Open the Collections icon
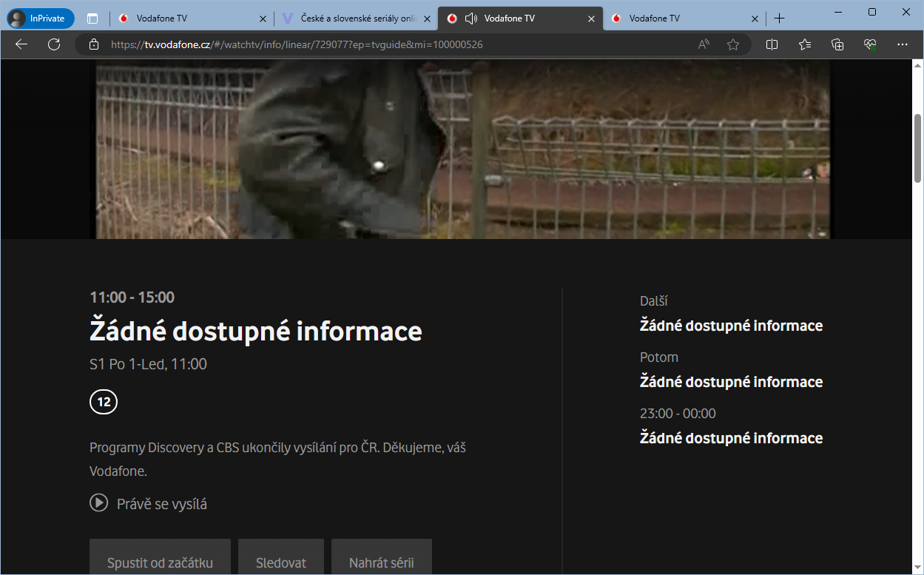The image size is (924, 575). pyautogui.click(x=837, y=44)
